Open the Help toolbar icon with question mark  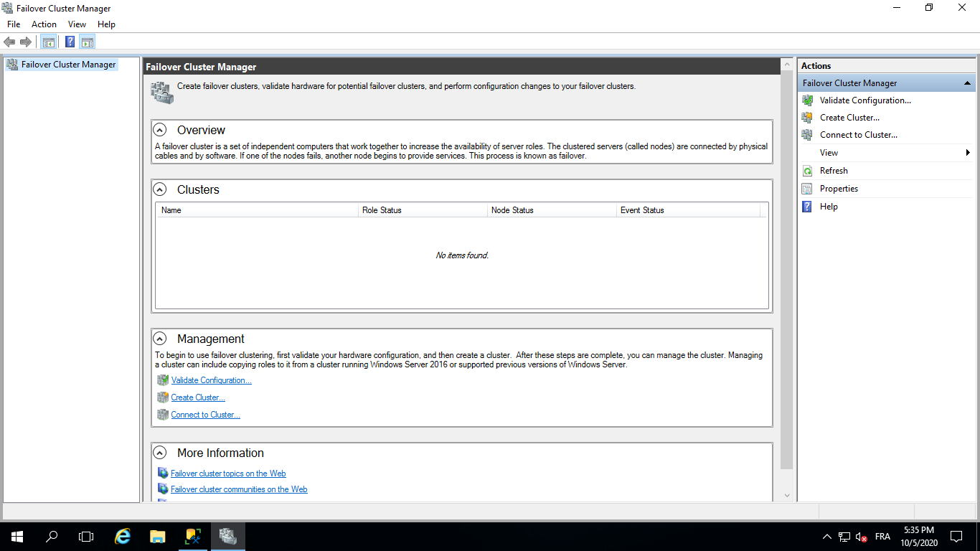point(70,42)
